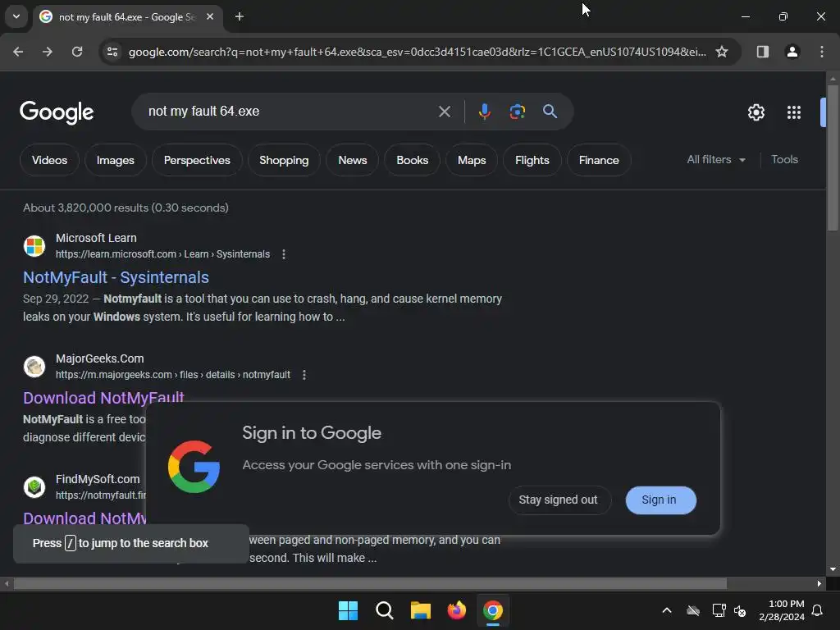This screenshot has width=840, height=630.
Task: Submit search with the magnifier icon
Action: tap(550, 112)
